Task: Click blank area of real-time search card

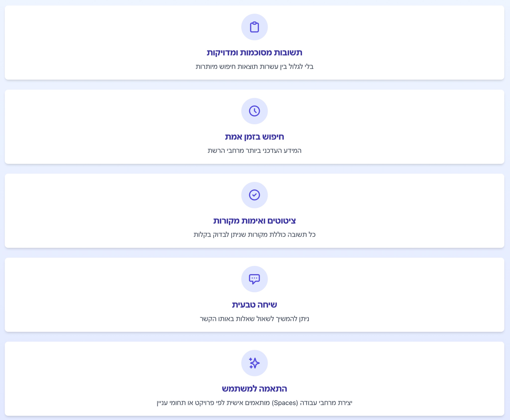Action: (100, 126)
